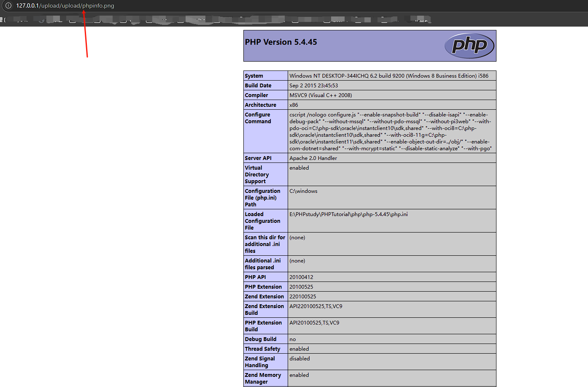Select the enabled value for Zend Memory Manager
588x387 pixels.
[299, 375]
